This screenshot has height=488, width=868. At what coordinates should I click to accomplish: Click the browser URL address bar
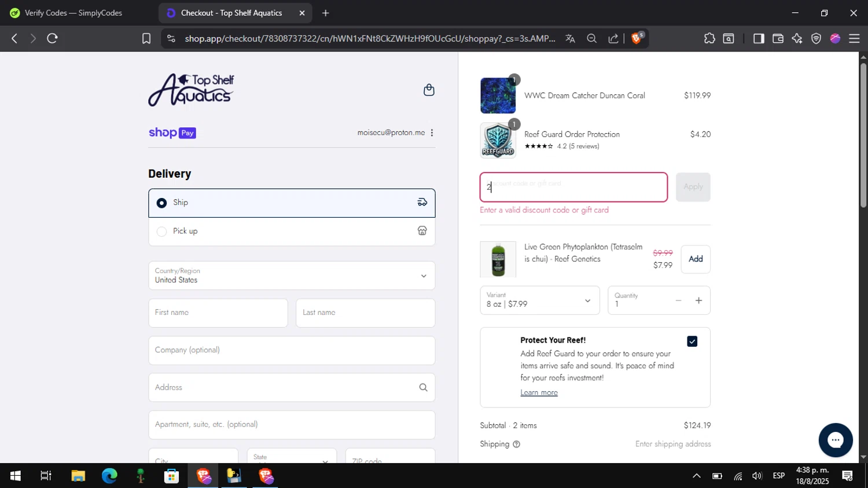[x=370, y=38]
